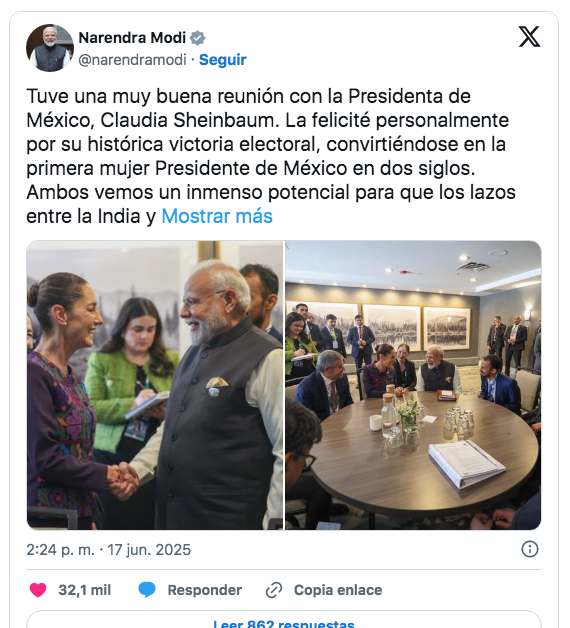The image size is (570, 628).
Task: Open the round table meeting photo
Action: click(413, 385)
